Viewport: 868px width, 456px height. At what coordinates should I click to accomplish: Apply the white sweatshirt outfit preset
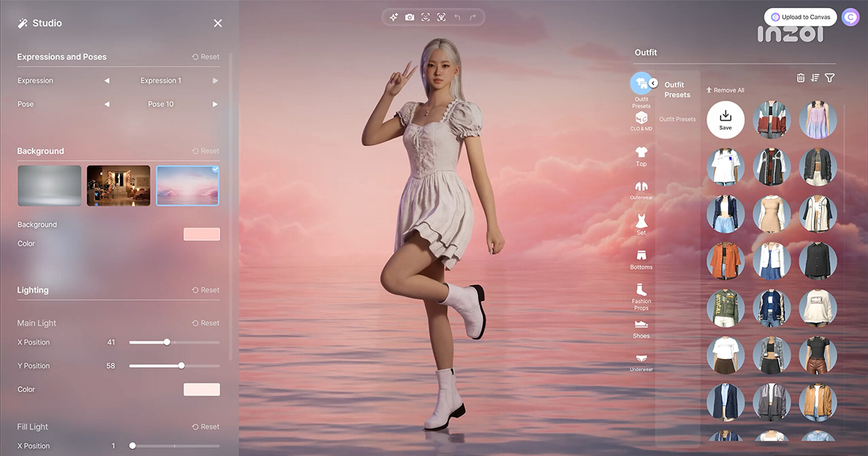[818, 308]
